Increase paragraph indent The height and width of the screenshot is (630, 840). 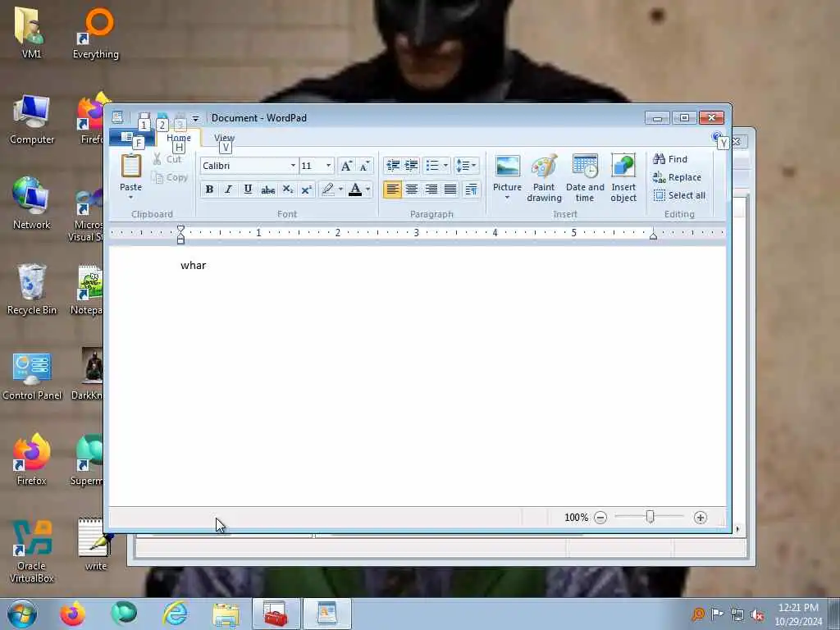pyautogui.click(x=412, y=166)
